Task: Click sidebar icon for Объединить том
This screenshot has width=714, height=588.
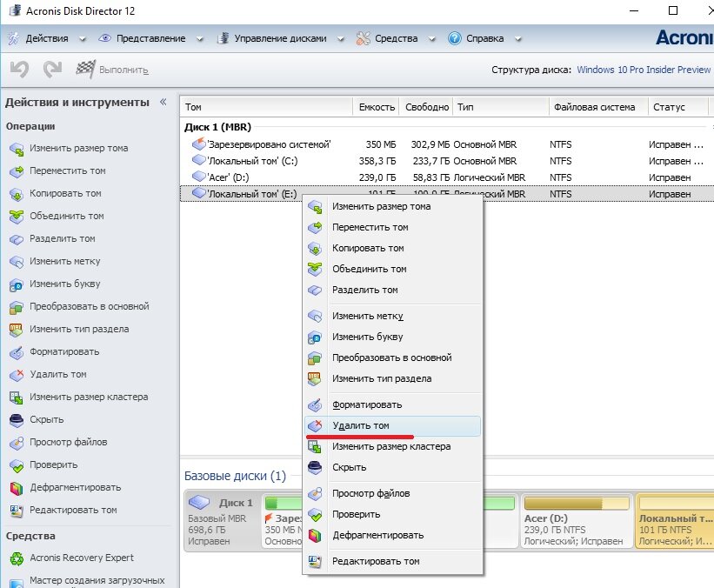Action: tap(17, 217)
